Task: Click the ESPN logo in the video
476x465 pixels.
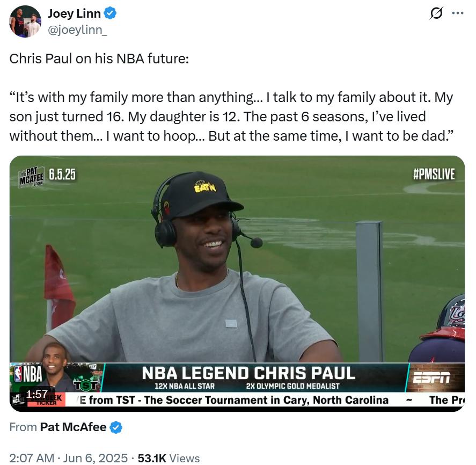Action: tap(431, 377)
